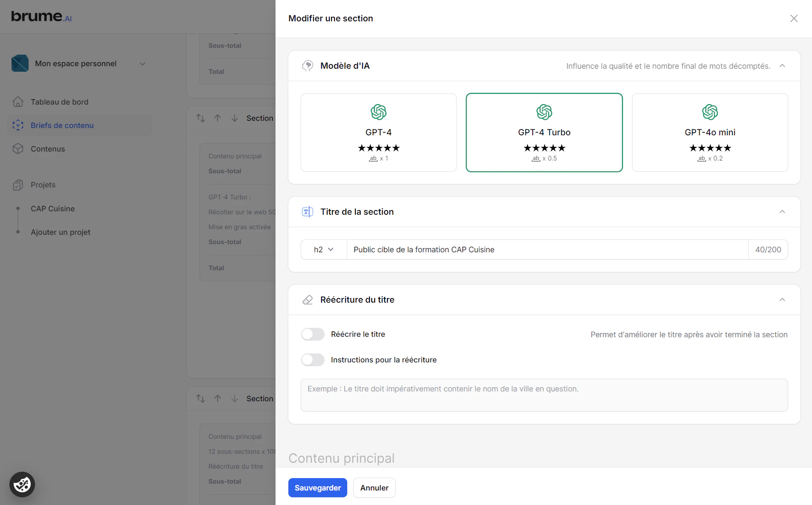The width and height of the screenshot is (812, 505).
Task: Click the Projets folder icon
Action: click(x=18, y=184)
